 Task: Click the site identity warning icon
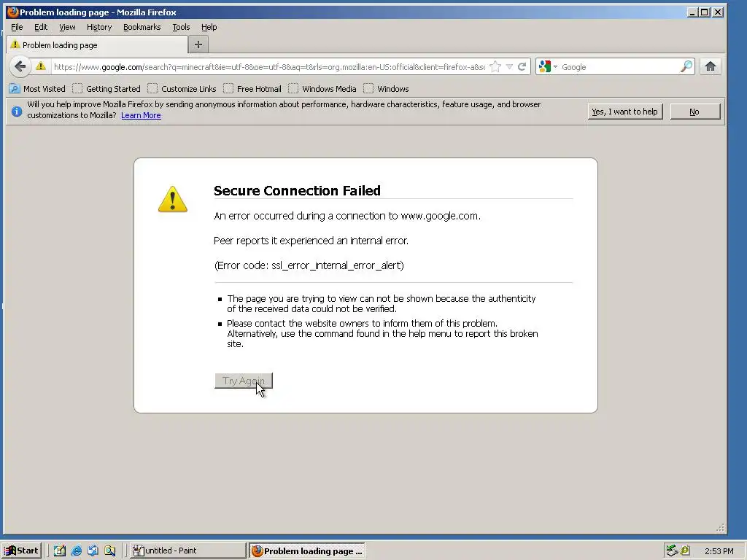click(41, 66)
